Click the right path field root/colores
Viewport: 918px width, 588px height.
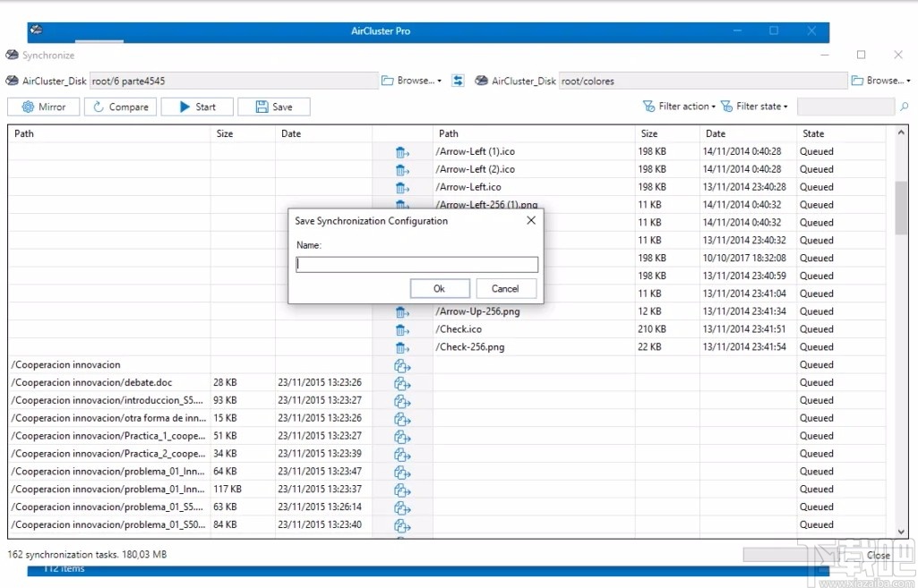click(x=703, y=81)
